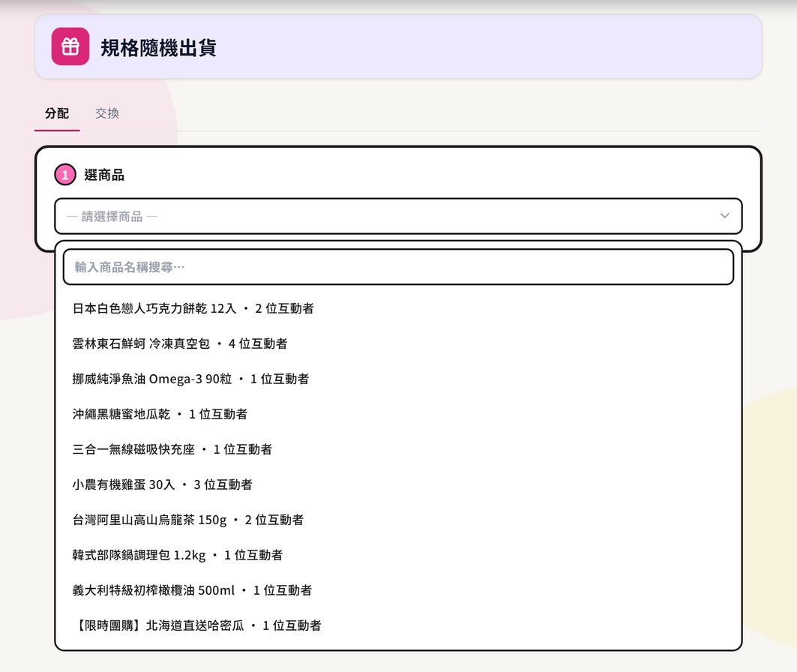Open the 請選擇商品 dropdown
The width and height of the screenshot is (797, 672).
coord(398,216)
